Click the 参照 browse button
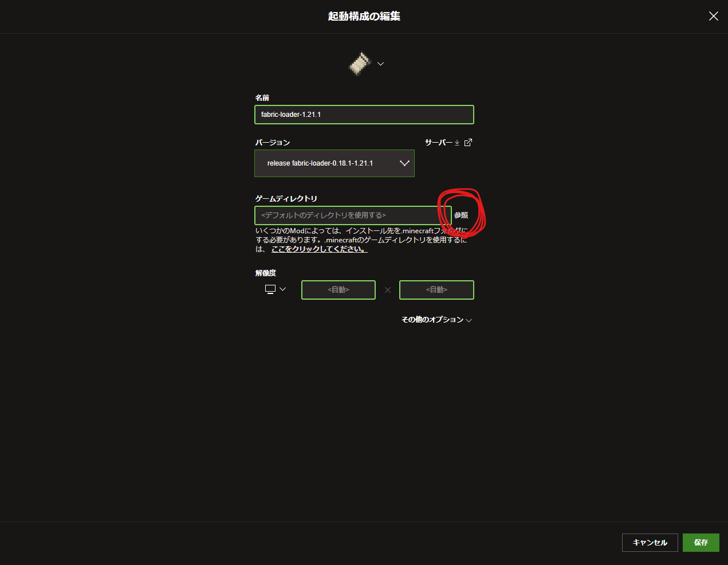 coord(461,215)
